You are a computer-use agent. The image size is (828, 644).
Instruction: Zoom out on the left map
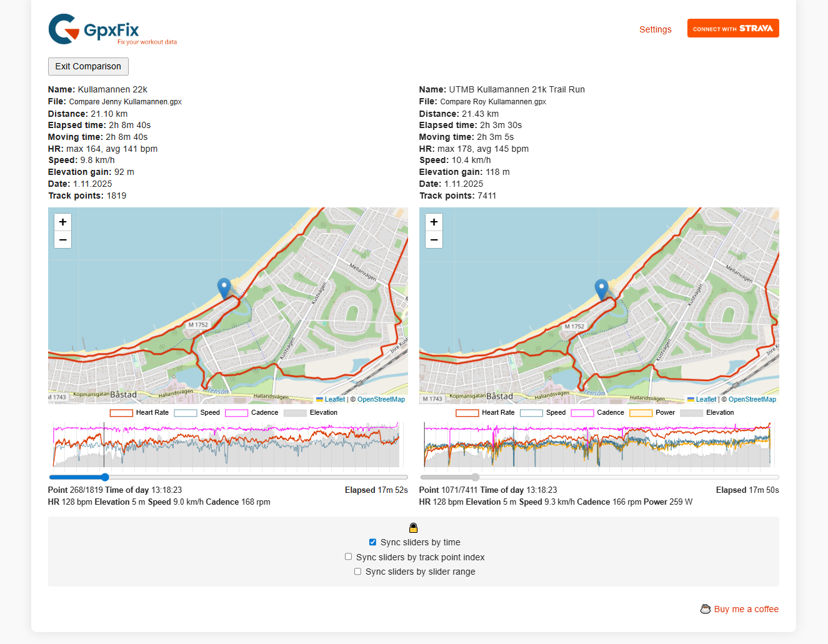[62, 240]
